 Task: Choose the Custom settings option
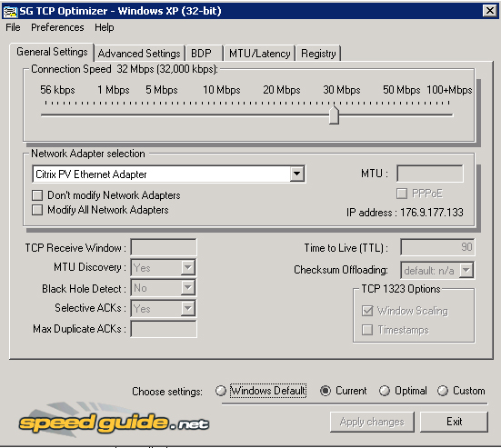[x=443, y=391]
